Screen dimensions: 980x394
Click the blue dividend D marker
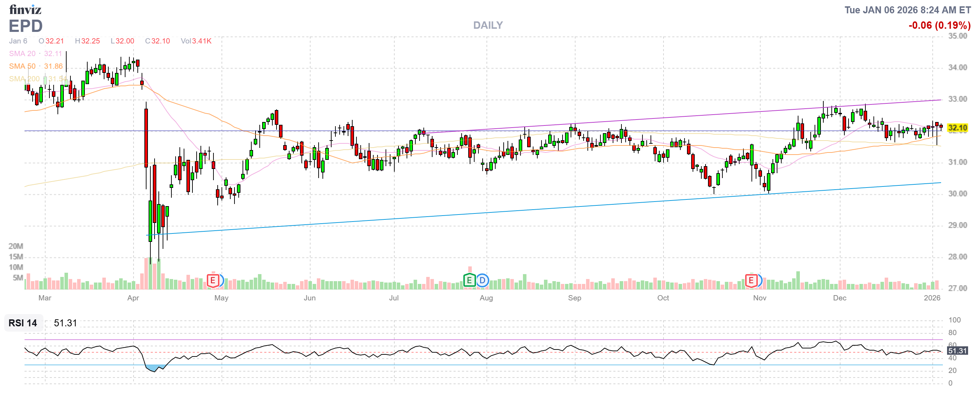482,281
